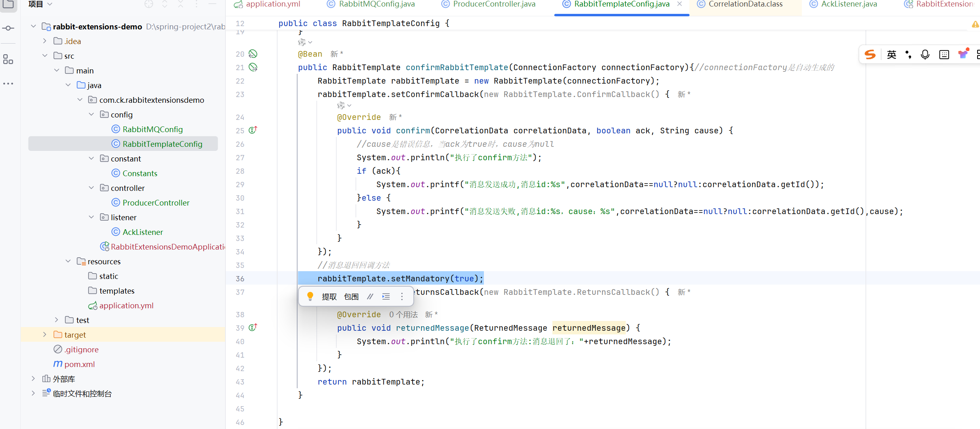Show more tool windows ellipsis

pos(8,84)
